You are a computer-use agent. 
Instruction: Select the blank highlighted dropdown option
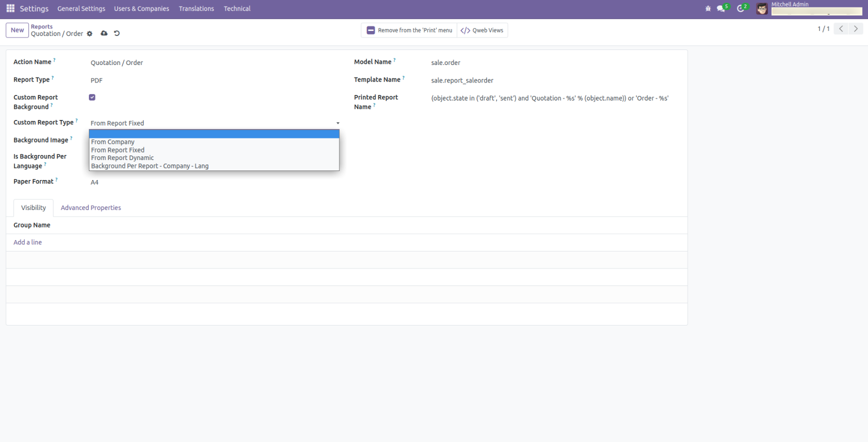click(214, 134)
